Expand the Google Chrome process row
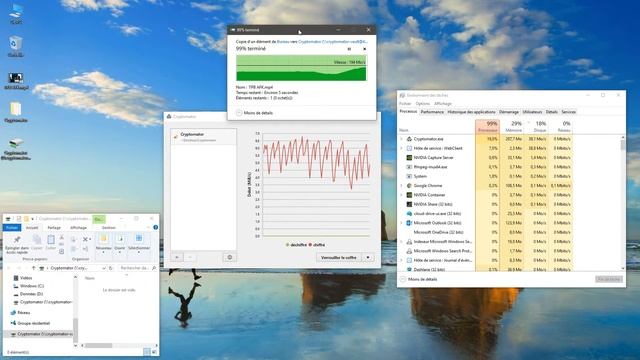The width and height of the screenshot is (640, 360). pos(401,186)
